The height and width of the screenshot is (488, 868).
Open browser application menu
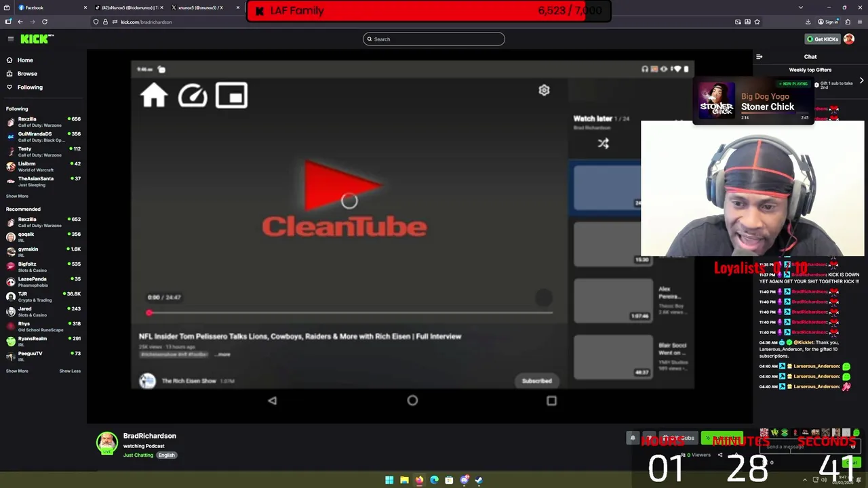(x=860, y=22)
